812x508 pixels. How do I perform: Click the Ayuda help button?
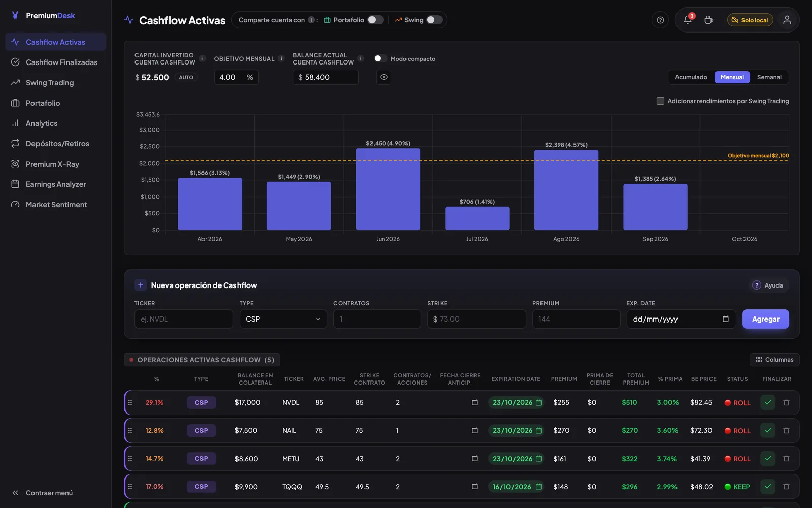768,285
